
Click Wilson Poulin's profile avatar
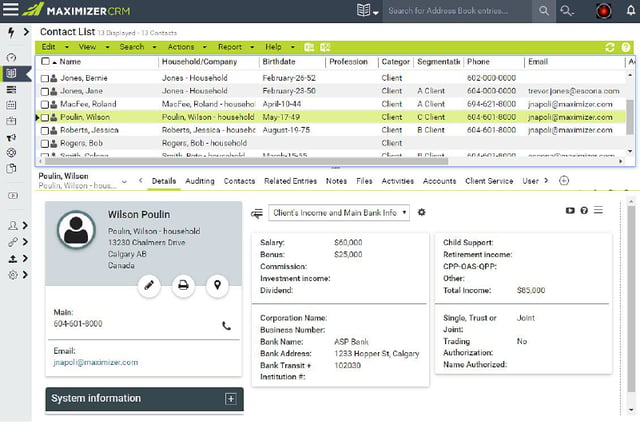pyautogui.click(x=76, y=230)
